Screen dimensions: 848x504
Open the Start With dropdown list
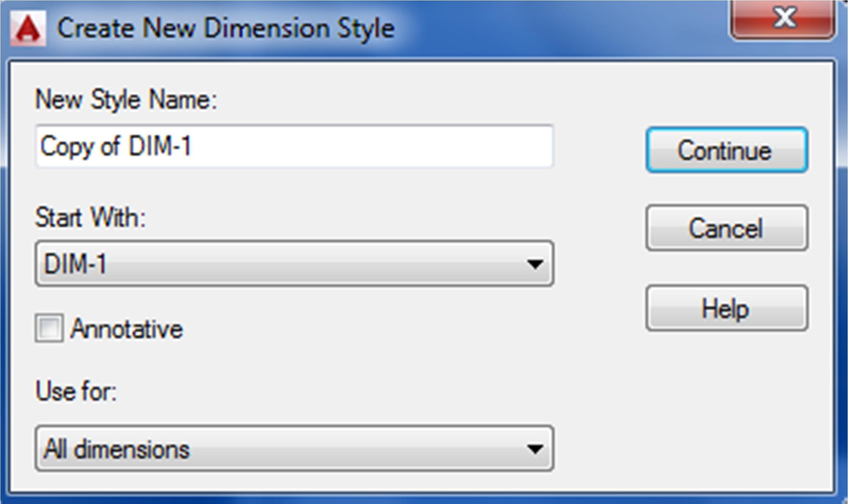(294, 264)
